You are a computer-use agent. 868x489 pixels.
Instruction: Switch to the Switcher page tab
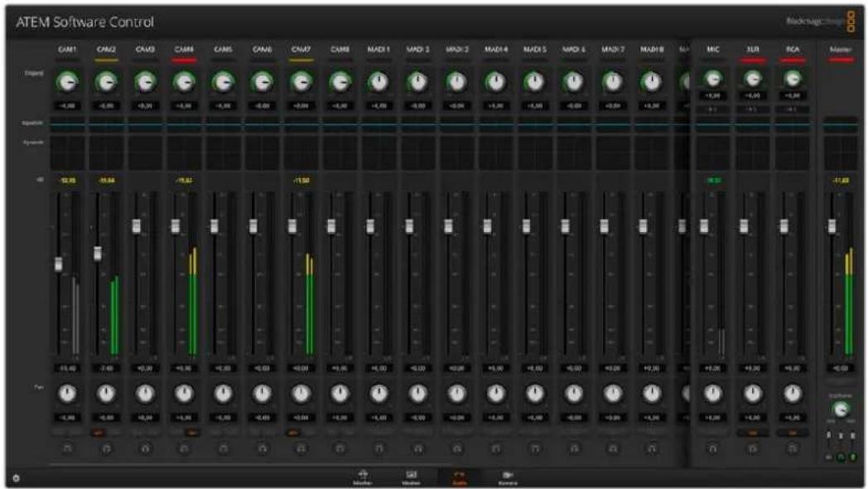point(363,477)
